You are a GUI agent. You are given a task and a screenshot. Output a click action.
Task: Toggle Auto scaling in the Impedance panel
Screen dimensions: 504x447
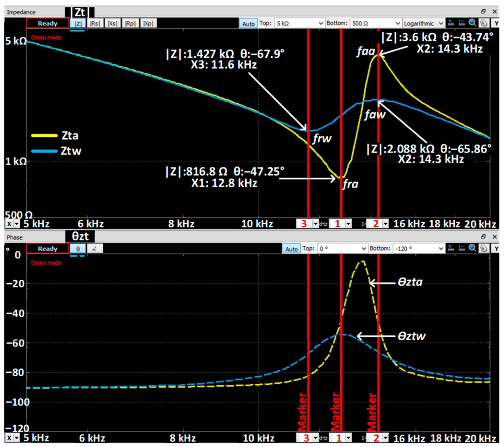(x=248, y=24)
